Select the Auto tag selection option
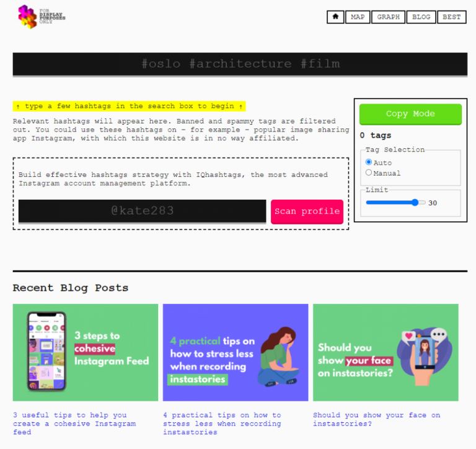476x449 pixels. click(369, 162)
